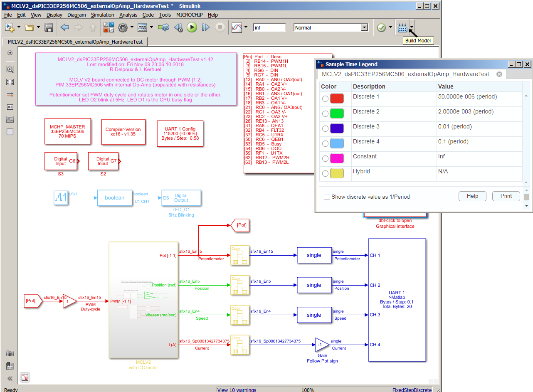Click the Model Explorer icon
The image size is (533, 392).
pos(143,28)
